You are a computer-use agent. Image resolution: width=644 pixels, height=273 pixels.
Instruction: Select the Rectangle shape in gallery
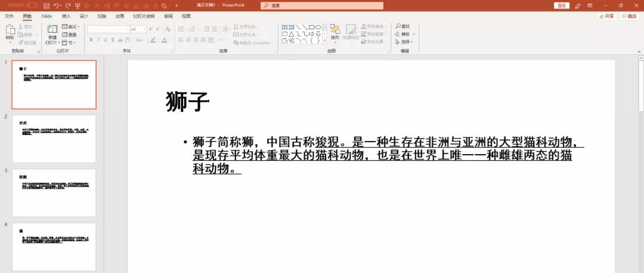coord(311,27)
